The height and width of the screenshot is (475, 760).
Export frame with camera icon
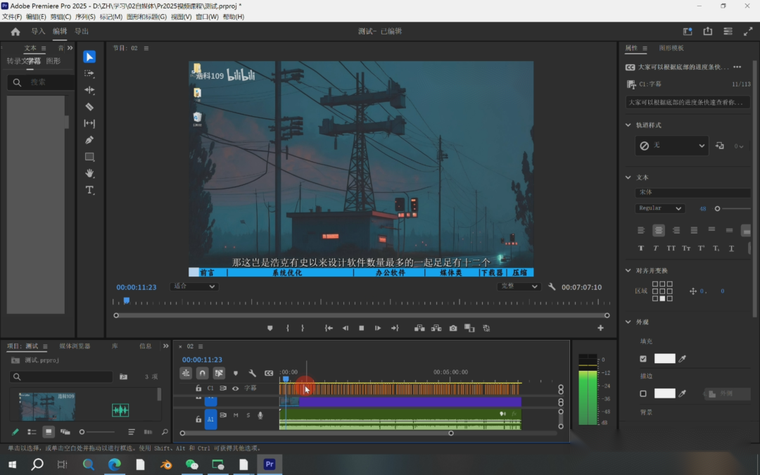[453, 328]
